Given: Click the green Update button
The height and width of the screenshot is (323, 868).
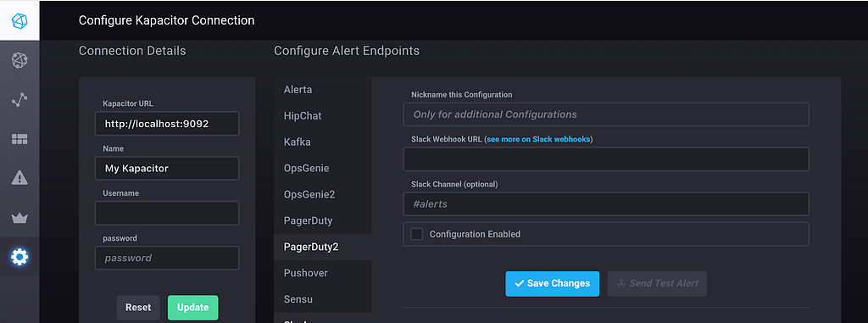Looking at the screenshot, I should [x=192, y=308].
